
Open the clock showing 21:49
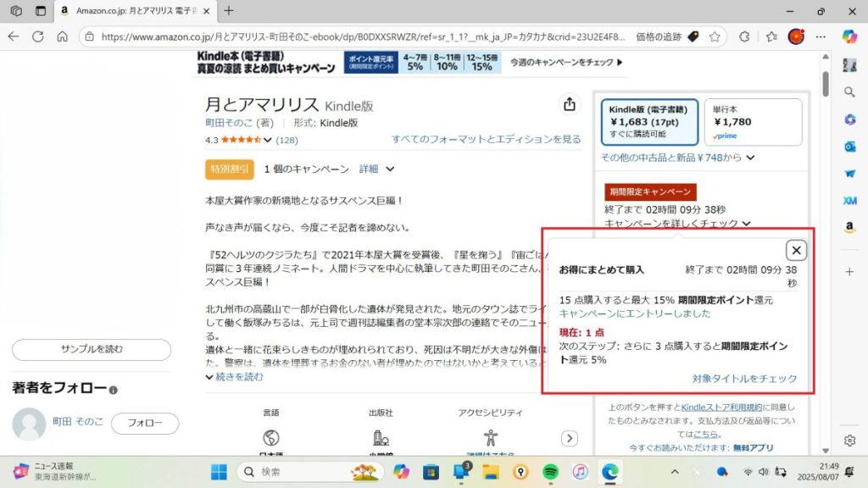[818, 471]
